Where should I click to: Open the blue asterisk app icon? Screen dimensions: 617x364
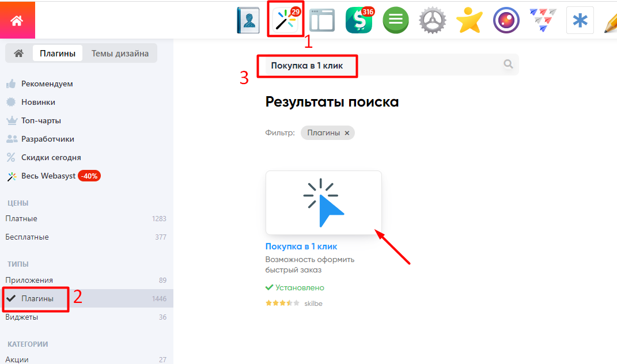point(580,21)
